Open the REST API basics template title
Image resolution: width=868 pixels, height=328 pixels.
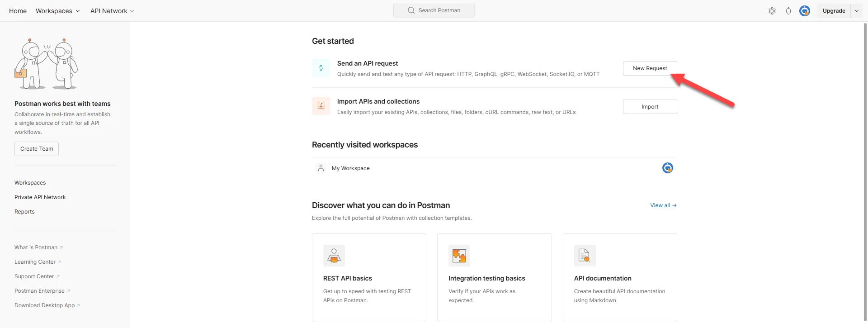pos(348,278)
